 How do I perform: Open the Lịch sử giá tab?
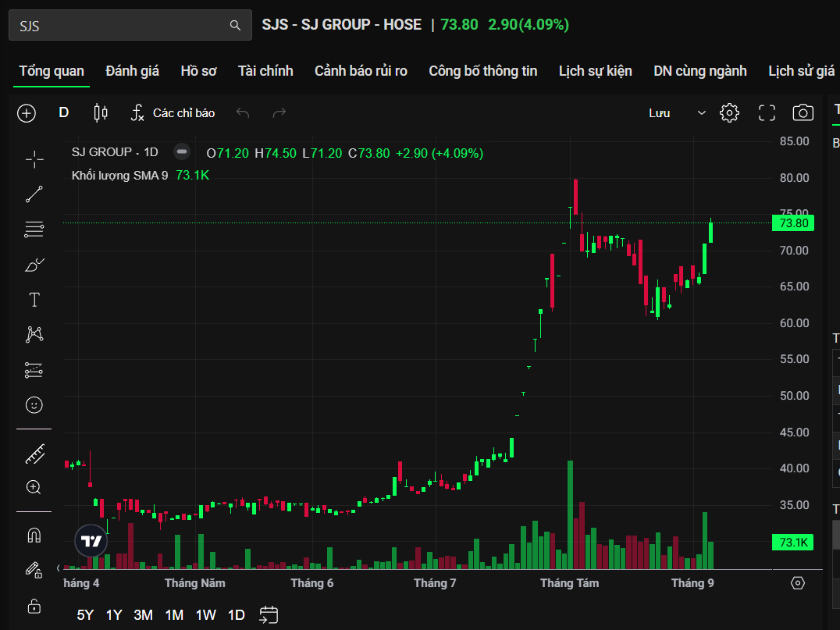tap(802, 71)
